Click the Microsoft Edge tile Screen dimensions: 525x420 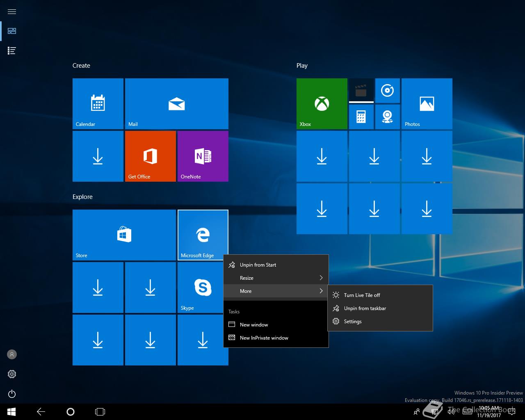point(203,235)
